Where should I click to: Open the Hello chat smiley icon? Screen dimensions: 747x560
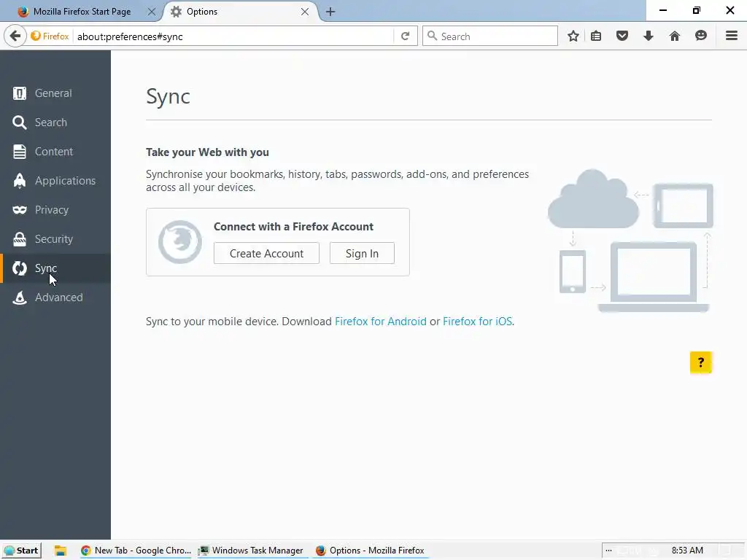click(x=701, y=36)
